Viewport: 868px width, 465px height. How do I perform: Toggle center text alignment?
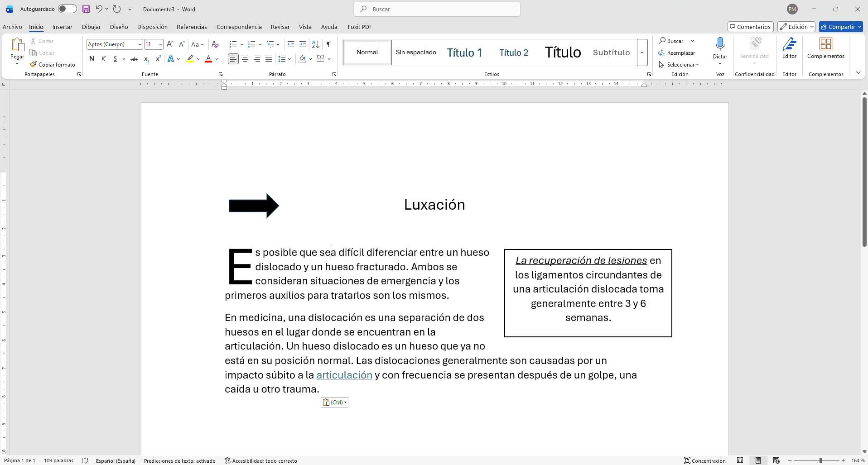tap(245, 59)
